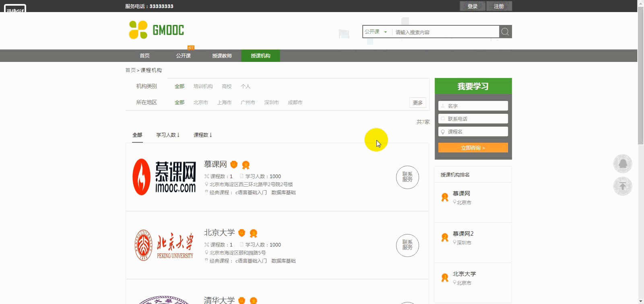
Task: Click 北京大学 verification shield badge
Action: tap(242, 233)
